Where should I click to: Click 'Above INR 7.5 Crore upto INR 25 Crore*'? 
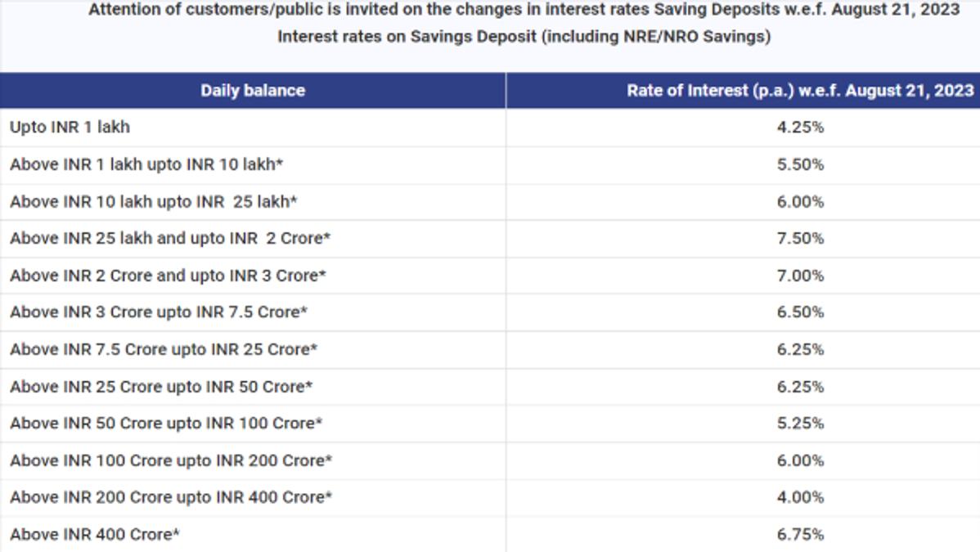pyautogui.click(x=163, y=349)
